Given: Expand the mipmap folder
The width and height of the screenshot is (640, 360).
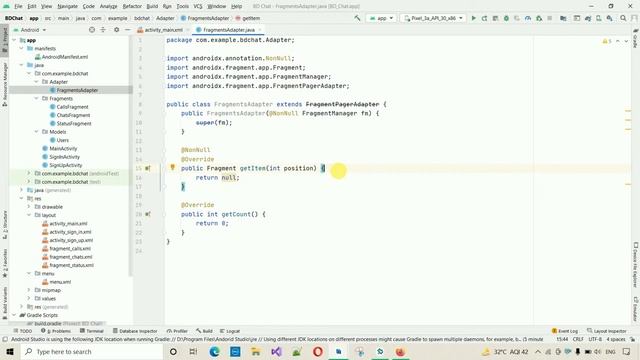Looking at the screenshot, I should [x=29, y=290].
